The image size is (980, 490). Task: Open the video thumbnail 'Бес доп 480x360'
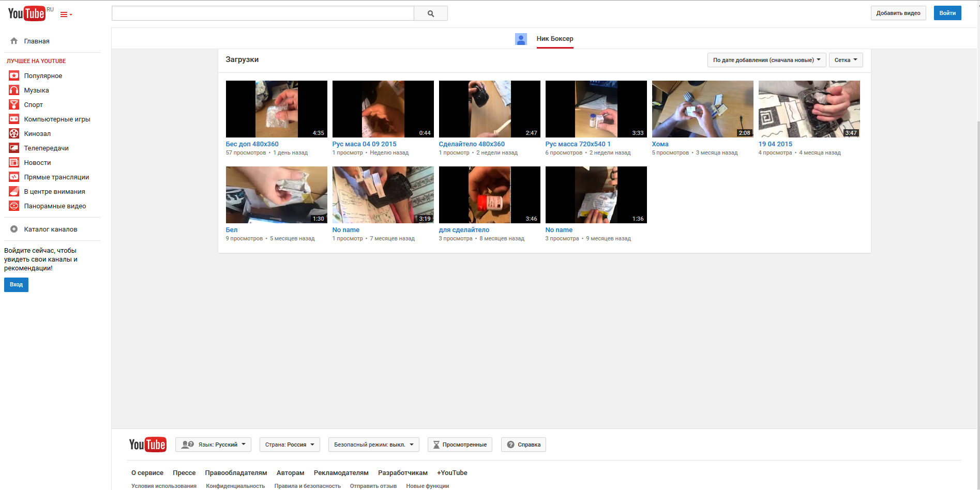tap(276, 109)
